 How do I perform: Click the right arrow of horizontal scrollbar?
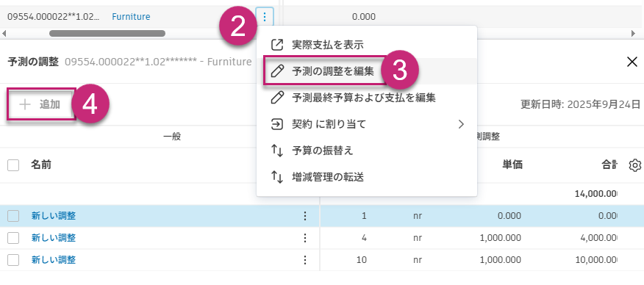click(633, 33)
